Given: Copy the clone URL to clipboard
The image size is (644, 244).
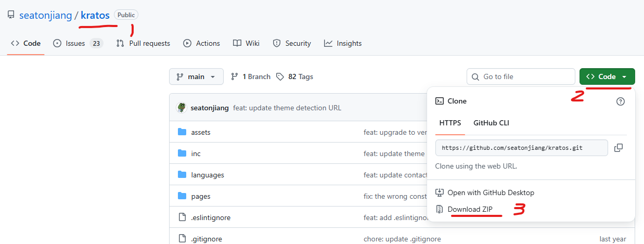Looking at the screenshot, I should pyautogui.click(x=618, y=148).
